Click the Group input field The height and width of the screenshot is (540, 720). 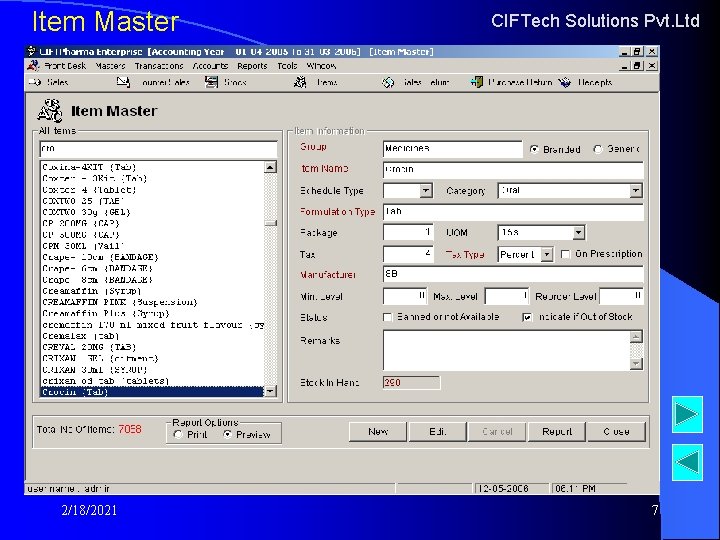point(452,149)
